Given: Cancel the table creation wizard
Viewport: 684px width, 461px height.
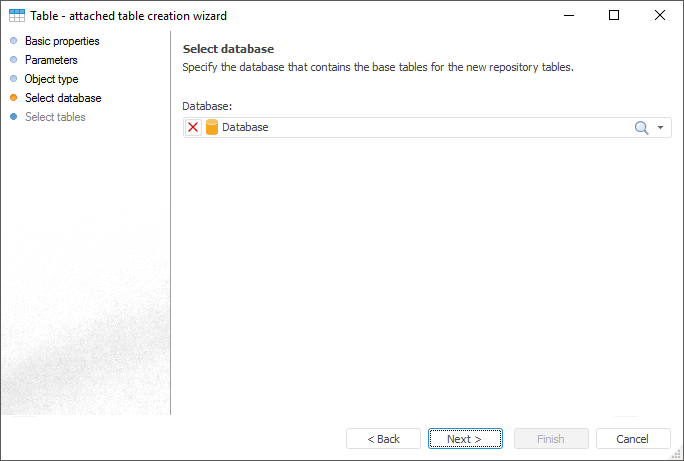Looking at the screenshot, I should [632, 439].
